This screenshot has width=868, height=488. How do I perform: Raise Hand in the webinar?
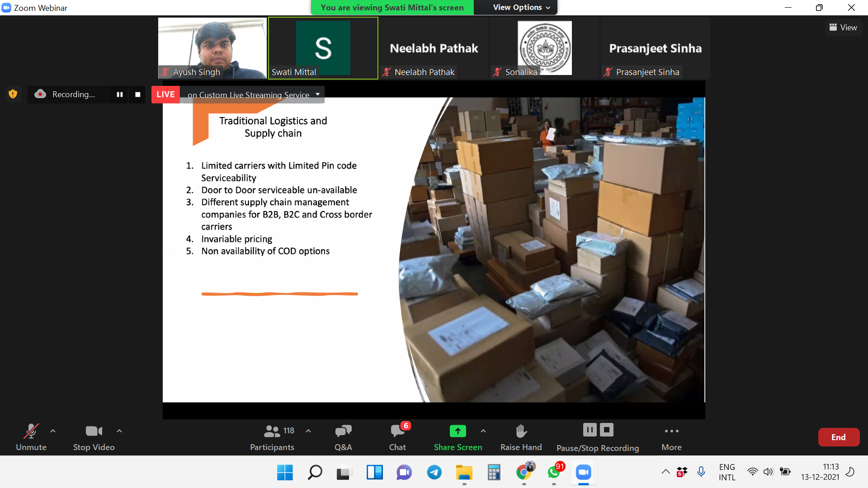(521, 436)
